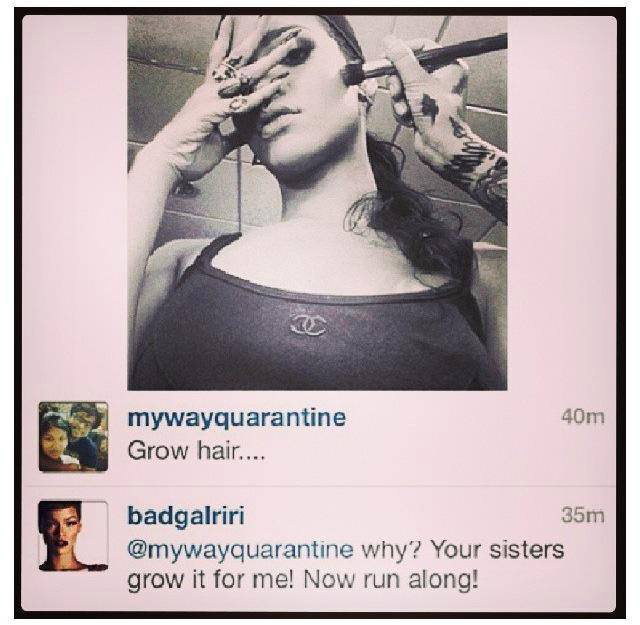
Task: Tap mywayquarantine's profile picture
Action: [73, 436]
